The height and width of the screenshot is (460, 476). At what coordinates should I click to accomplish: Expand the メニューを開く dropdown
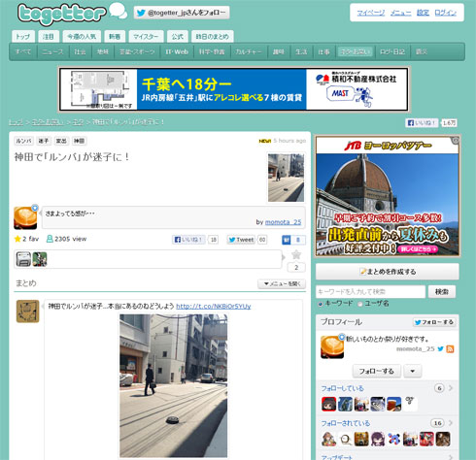[x=282, y=284]
